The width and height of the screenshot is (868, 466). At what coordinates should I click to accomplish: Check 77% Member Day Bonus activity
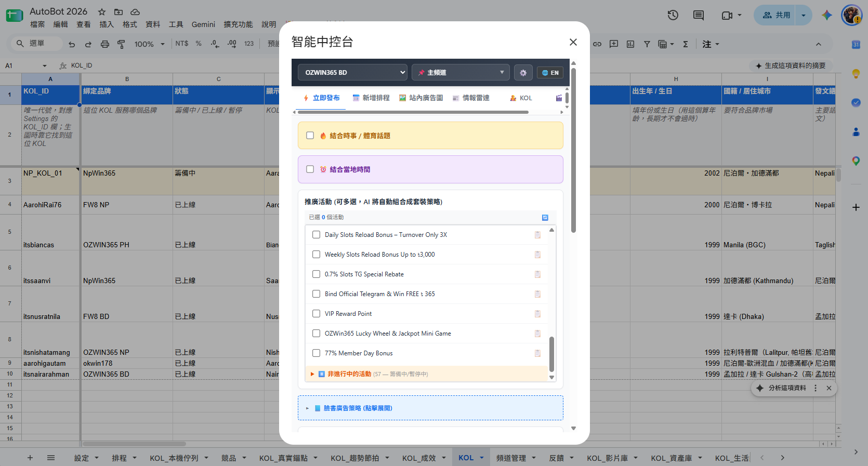pos(316,353)
